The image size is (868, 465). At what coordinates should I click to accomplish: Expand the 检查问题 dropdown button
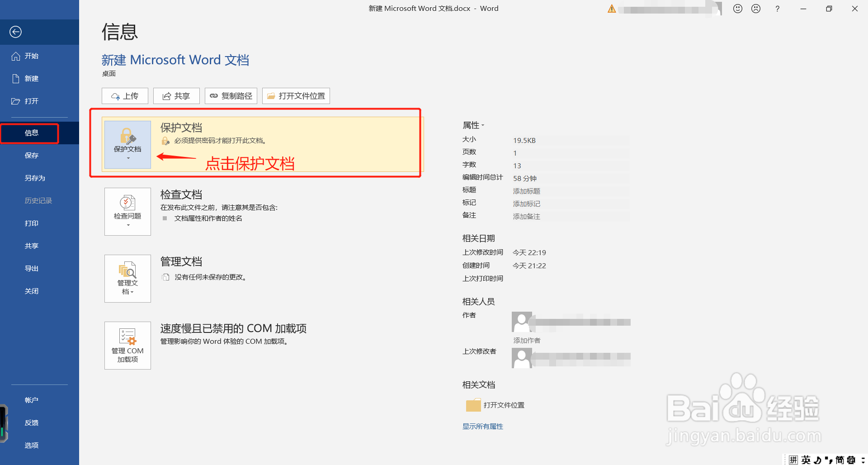(x=127, y=212)
